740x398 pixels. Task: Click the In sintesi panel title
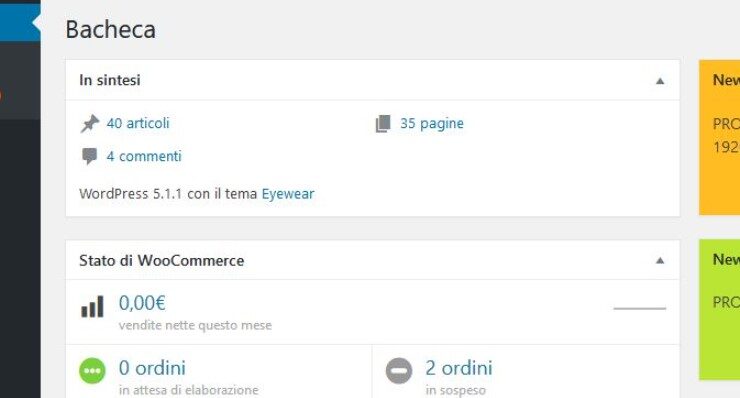(x=110, y=80)
